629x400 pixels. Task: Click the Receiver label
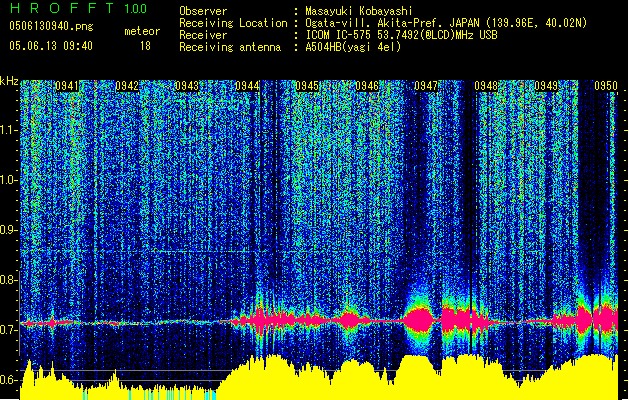coord(203,35)
